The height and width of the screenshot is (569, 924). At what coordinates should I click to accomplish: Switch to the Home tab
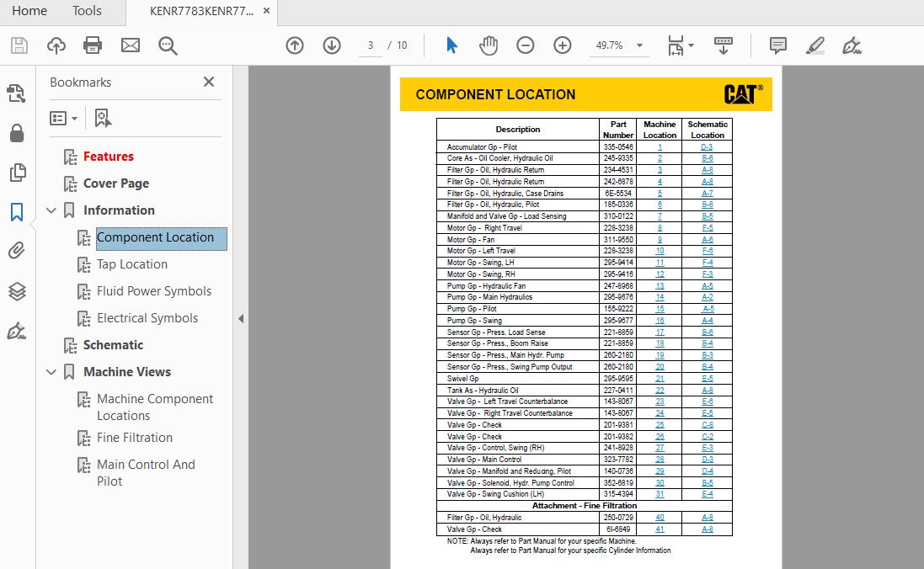click(29, 11)
